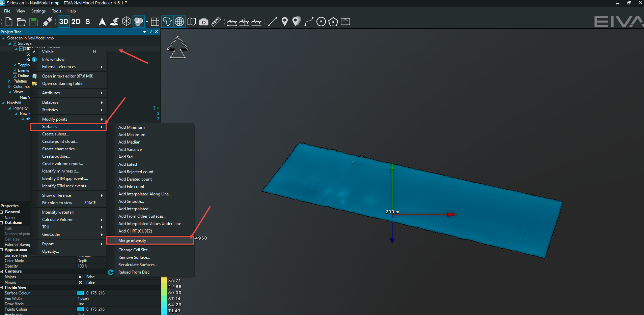
Task: Open the File menu
Action: [x=7, y=11]
